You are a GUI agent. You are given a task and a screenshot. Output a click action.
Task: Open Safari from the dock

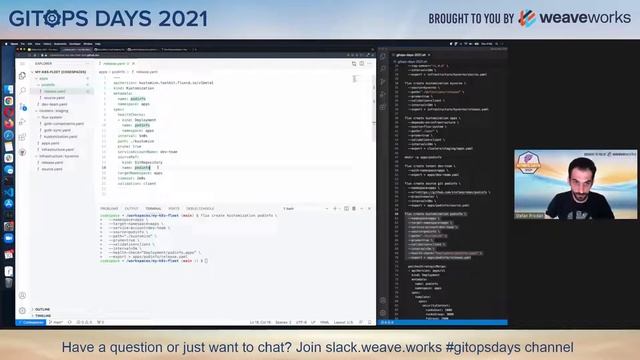pyautogui.click(x=9, y=135)
